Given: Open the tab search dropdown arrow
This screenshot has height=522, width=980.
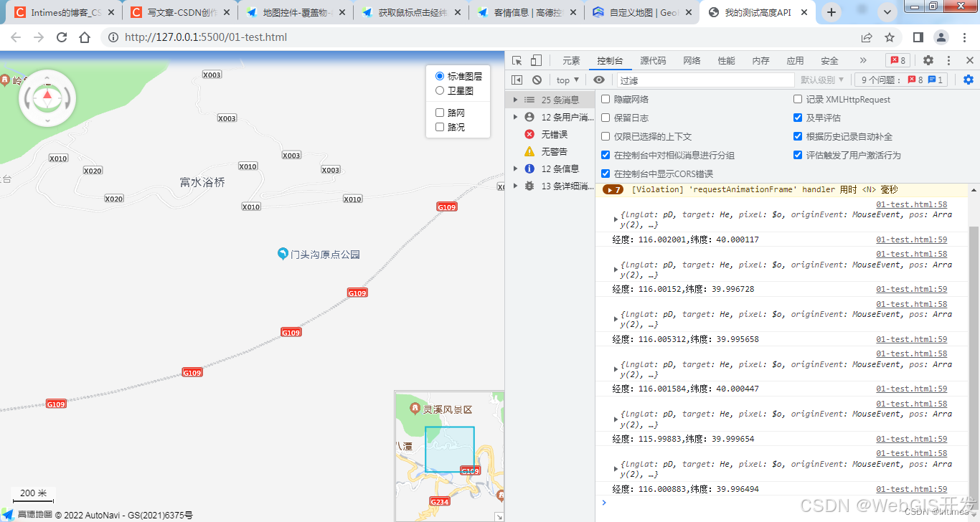Looking at the screenshot, I should pos(888,12).
